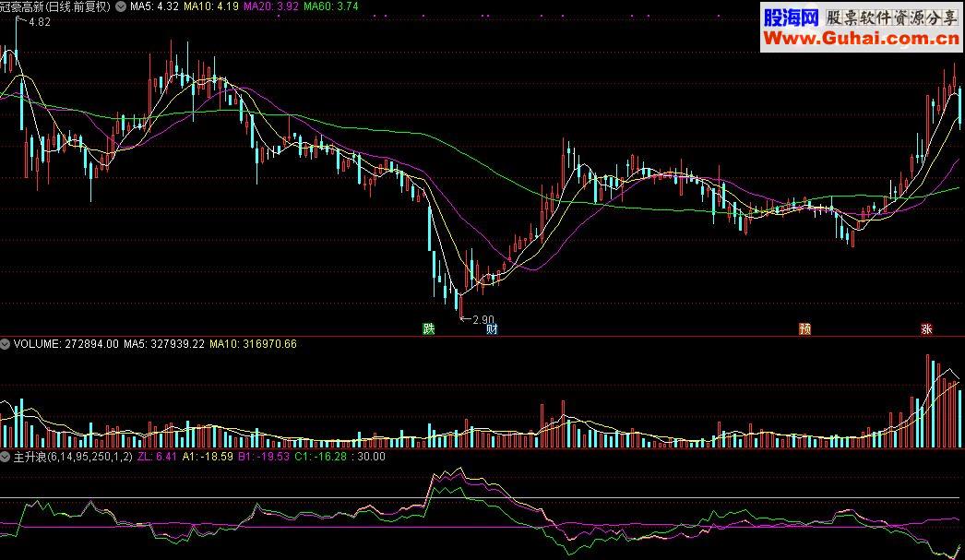Open the 主升浪 indicator dropdown arrow
This screenshot has height=560, width=965.
tap(6, 457)
